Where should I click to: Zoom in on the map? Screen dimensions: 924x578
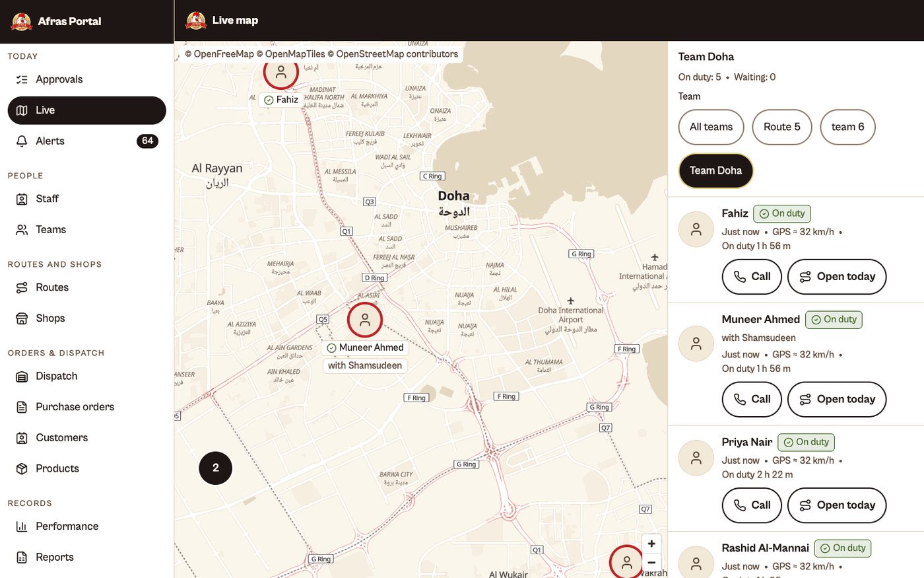click(x=651, y=544)
